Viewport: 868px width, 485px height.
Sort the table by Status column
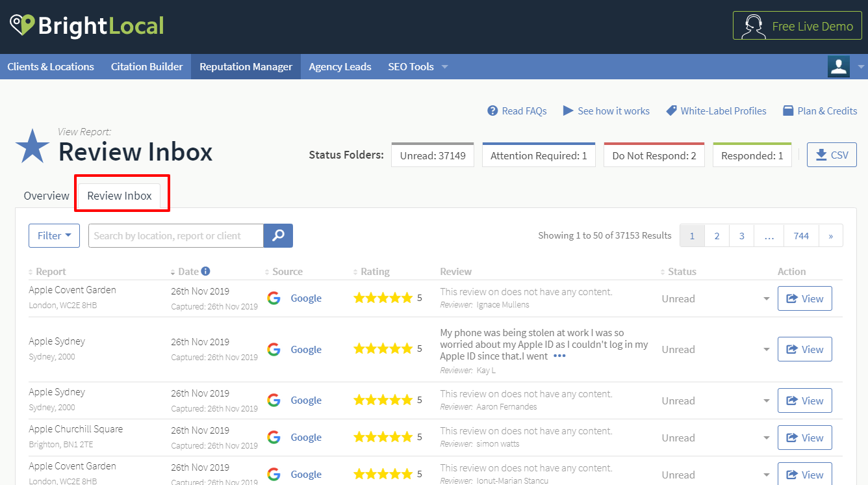[x=678, y=272]
